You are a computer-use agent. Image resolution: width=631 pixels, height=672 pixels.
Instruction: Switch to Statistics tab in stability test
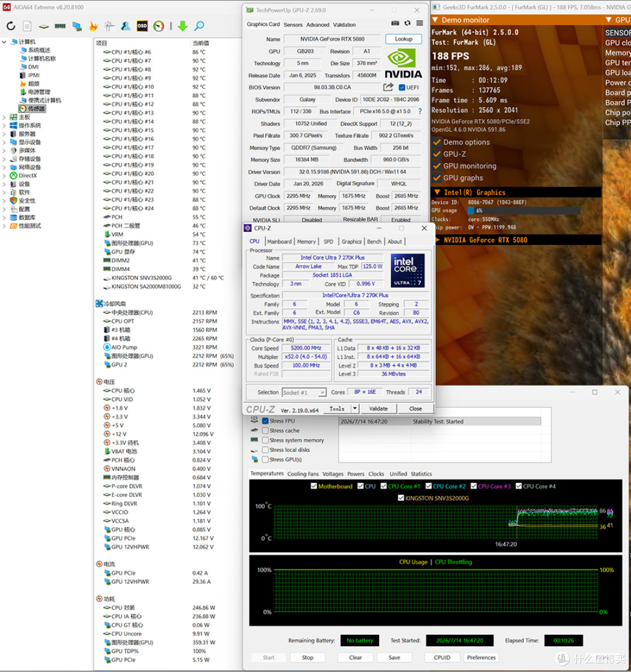coord(421,474)
